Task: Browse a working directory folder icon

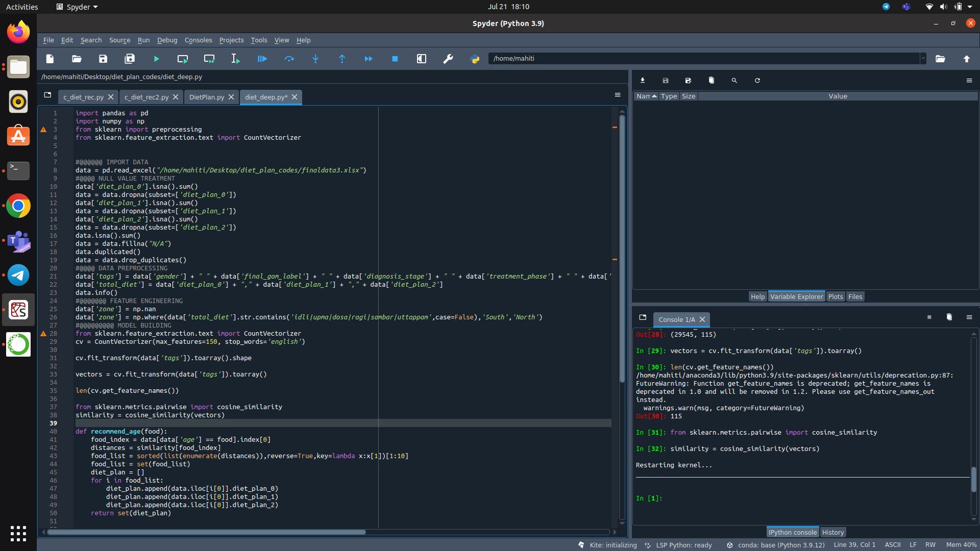Action: [x=940, y=59]
